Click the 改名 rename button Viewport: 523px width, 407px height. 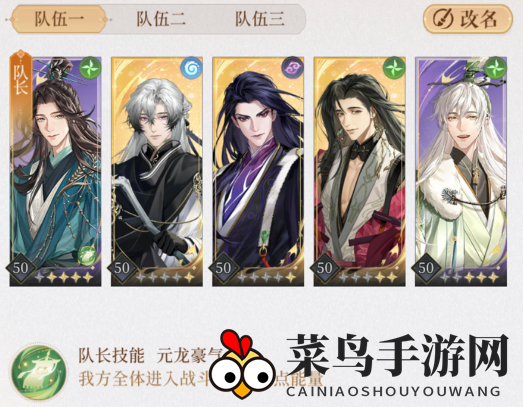(467, 19)
